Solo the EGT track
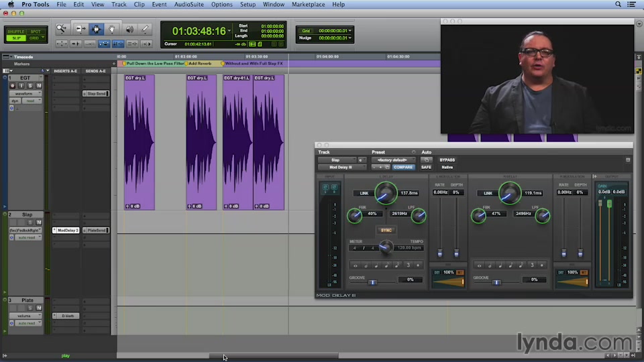This screenshot has width=644, height=362. pyautogui.click(x=30, y=86)
